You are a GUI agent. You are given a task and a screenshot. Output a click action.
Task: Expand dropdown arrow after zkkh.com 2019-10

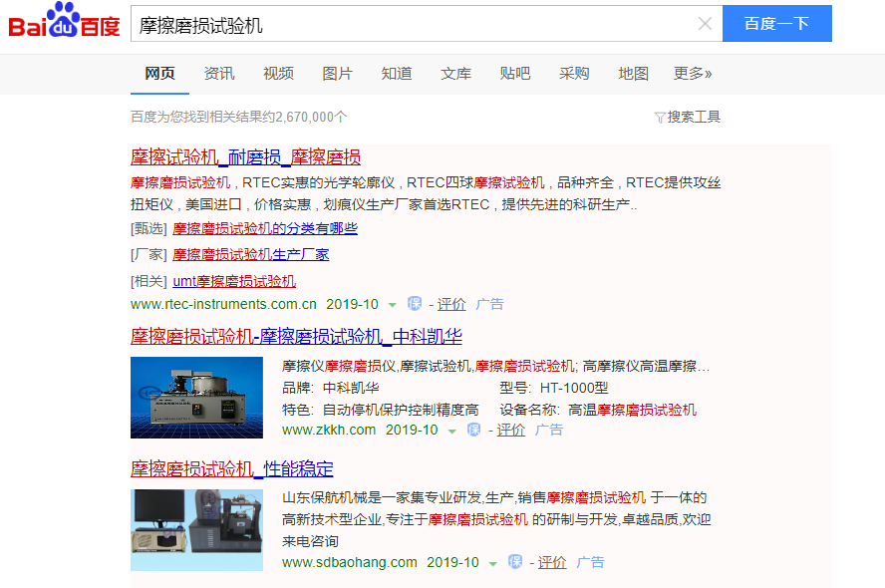coord(452,432)
